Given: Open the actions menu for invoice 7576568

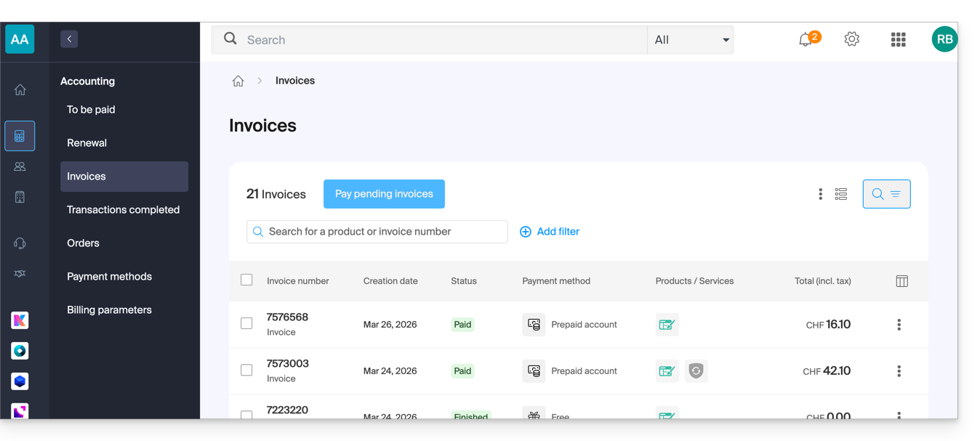Looking at the screenshot, I should (899, 325).
